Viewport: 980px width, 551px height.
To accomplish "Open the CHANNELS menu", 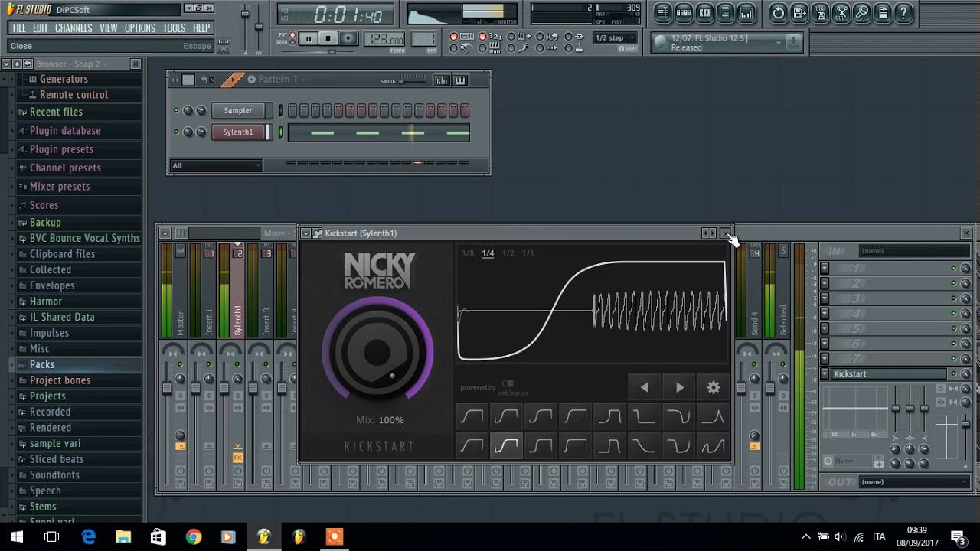I will 73,28.
